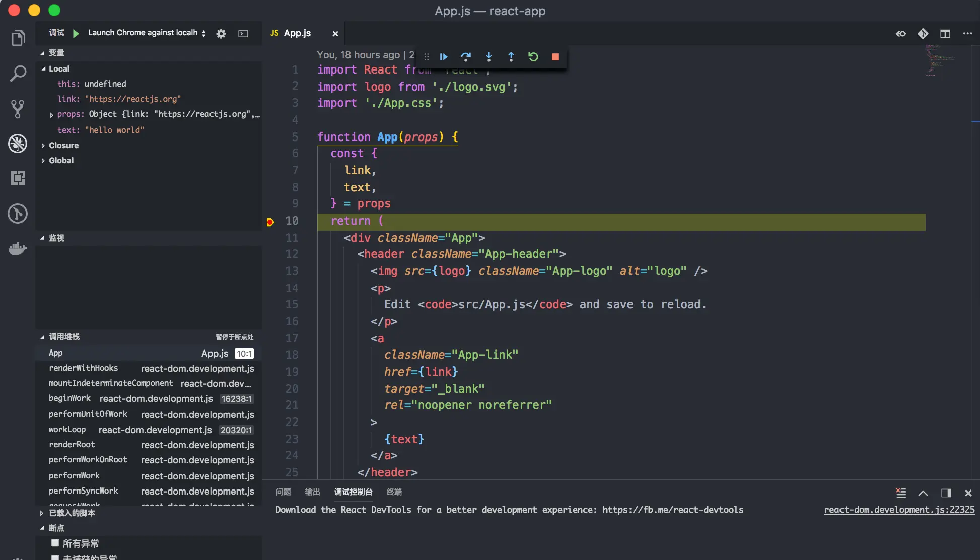Open the react-dom.development.js:22325 link

click(899, 510)
